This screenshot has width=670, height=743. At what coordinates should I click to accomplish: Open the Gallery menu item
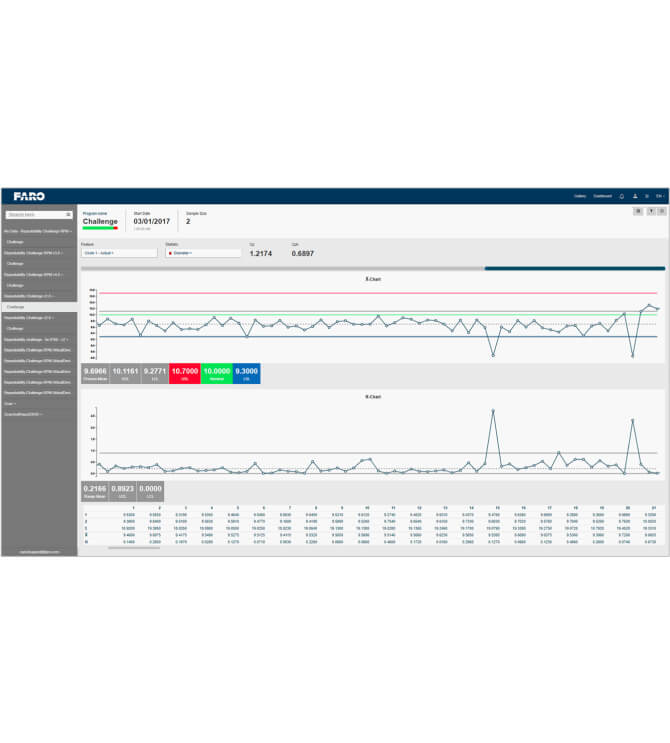pyautogui.click(x=579, y=196)
